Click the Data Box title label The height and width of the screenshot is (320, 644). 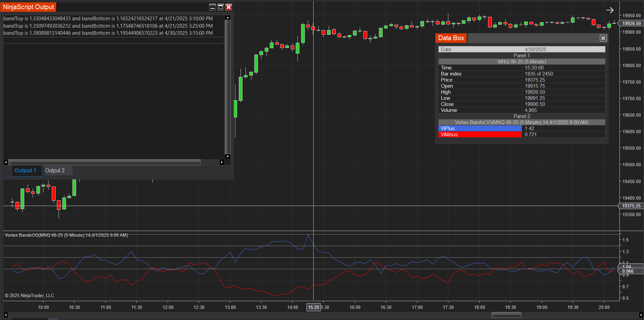click(451, 38)
